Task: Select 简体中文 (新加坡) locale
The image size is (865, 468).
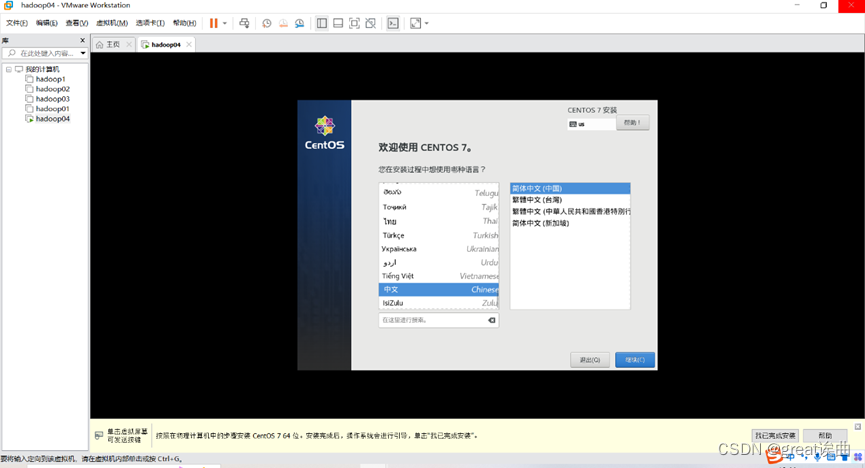Action: click(x=570, y=223)
